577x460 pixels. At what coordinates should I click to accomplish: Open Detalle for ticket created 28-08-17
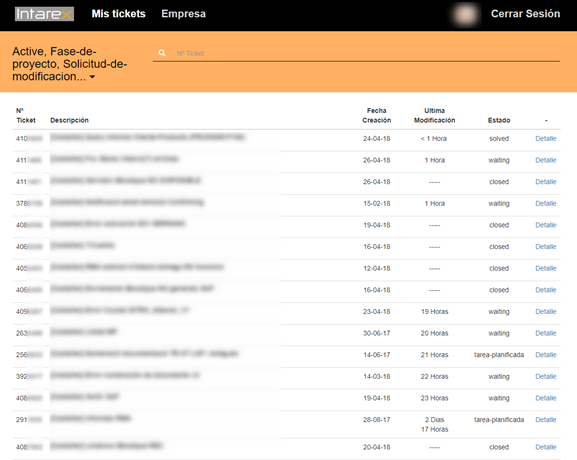(x=545, y=420)
